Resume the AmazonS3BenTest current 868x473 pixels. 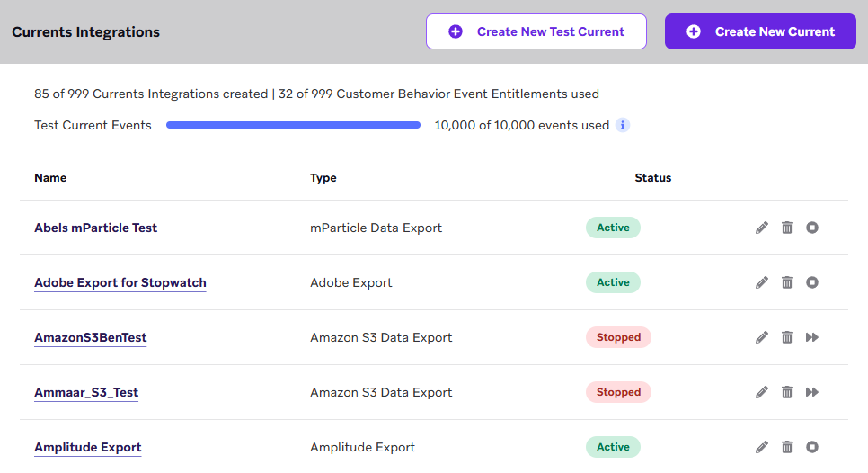click(812, 337)
